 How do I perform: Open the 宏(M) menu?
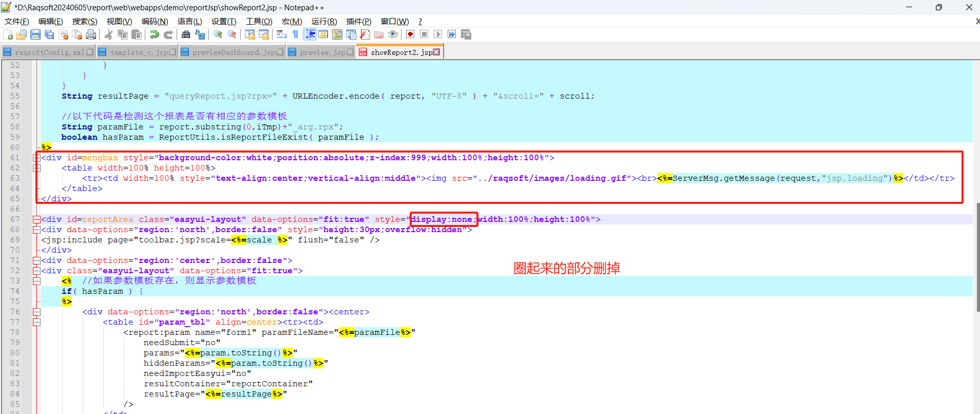292,21
